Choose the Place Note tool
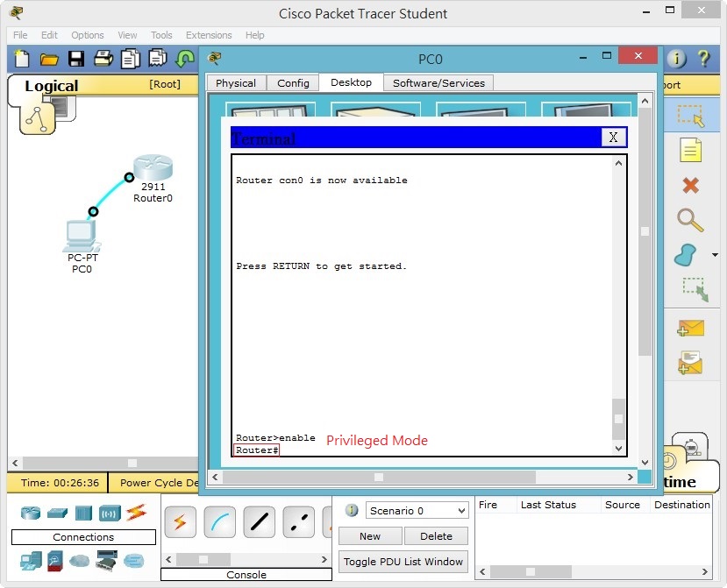Image resolution: width=727 pixels, height=588 pixels. point(690,150)
